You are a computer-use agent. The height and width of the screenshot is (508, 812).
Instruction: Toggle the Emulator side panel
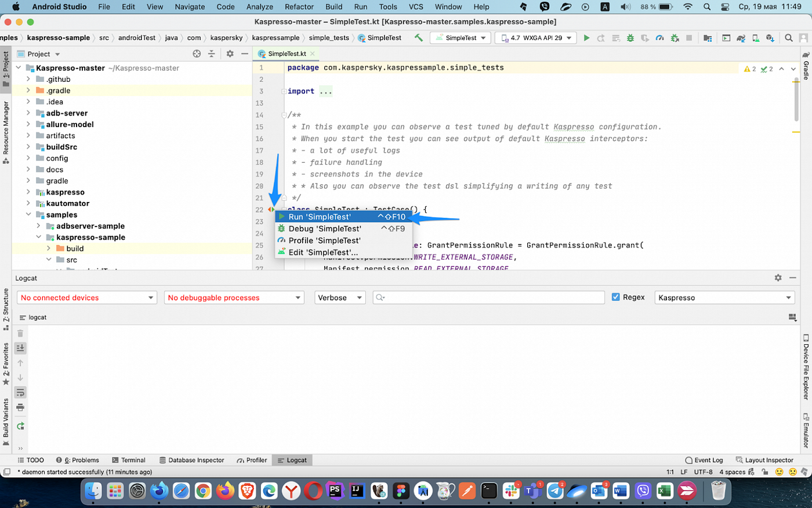tap(806, 430)
